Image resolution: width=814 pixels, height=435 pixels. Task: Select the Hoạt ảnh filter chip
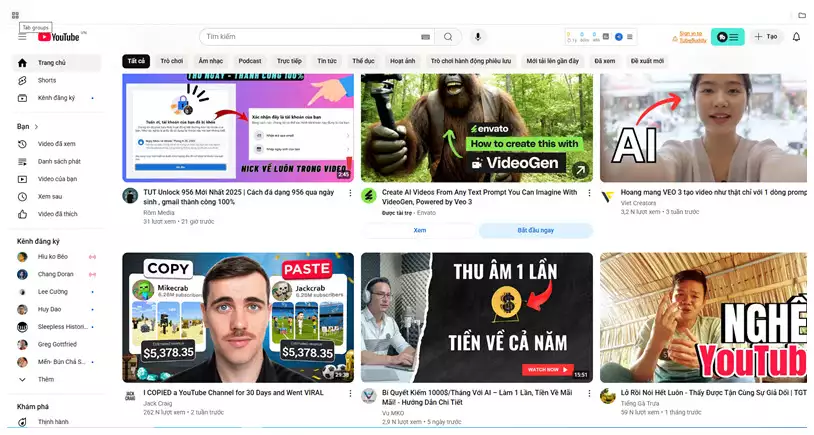[403, 61]
